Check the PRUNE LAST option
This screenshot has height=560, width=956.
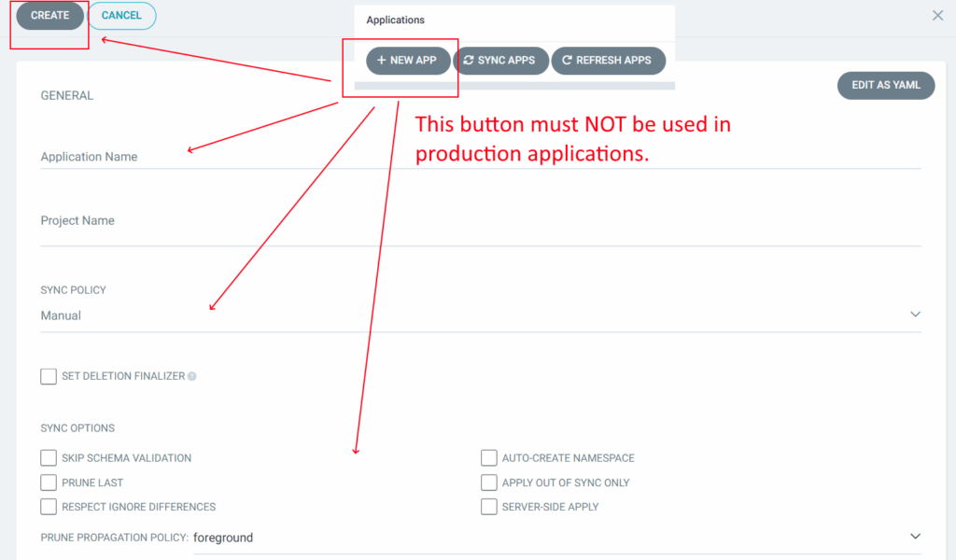(48, 483)
